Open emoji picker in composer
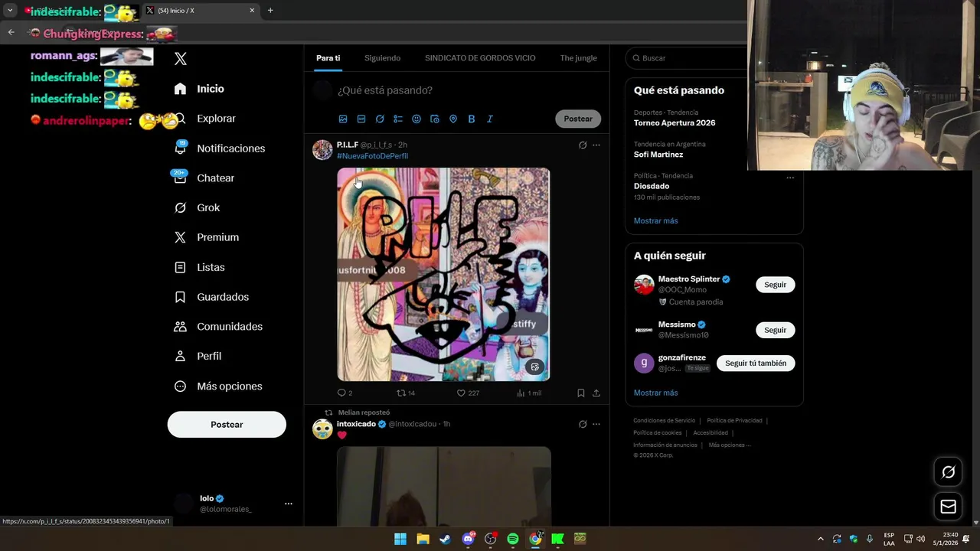Screen dimensions: 980x551 click(x=416, y=119)
